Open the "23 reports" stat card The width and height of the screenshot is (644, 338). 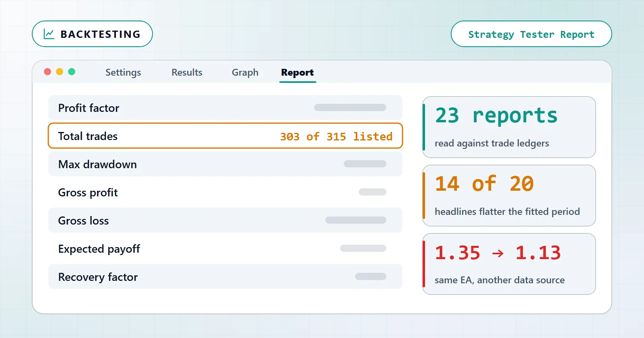click(509, 127)
